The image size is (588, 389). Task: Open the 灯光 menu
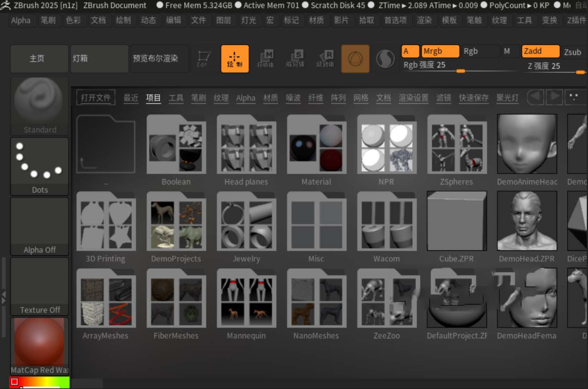tap(249, 20)
